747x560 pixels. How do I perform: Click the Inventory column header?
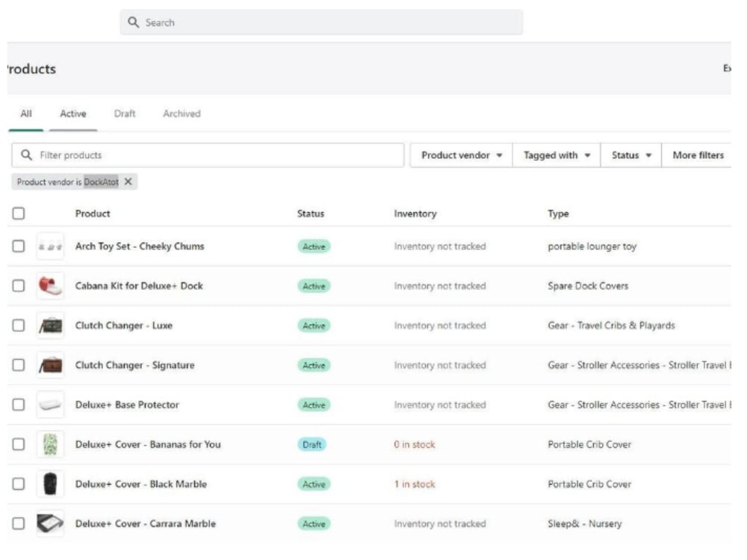[x=415, y=214]
